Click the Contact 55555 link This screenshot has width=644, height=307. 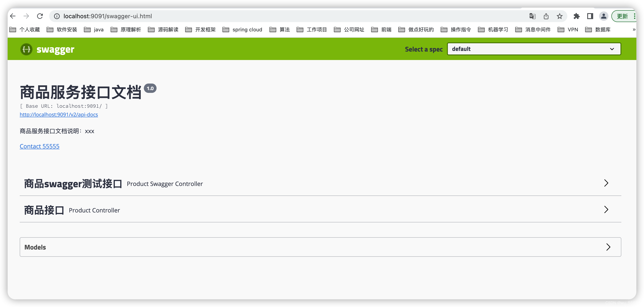point(39,146)
